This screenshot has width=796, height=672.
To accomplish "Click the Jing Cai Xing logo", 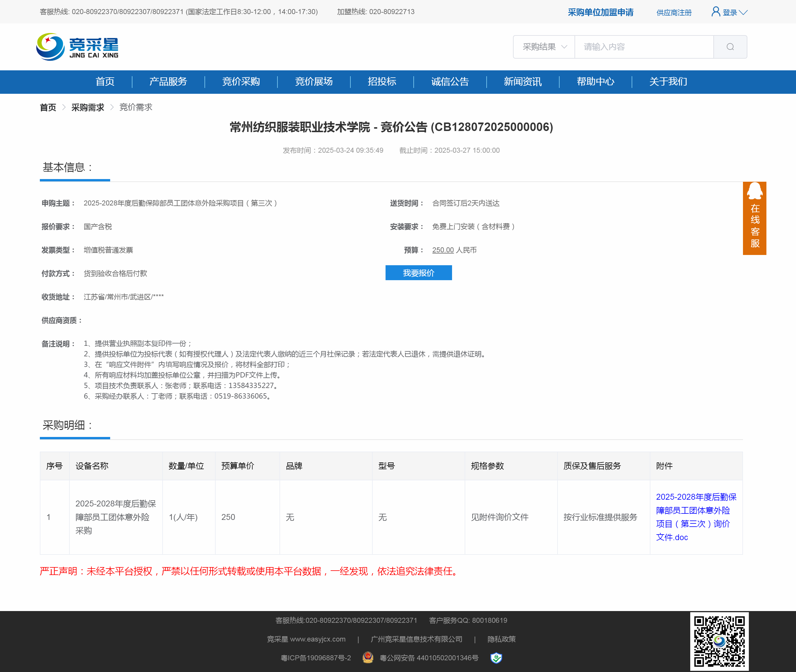I will pyautogui.click(x=77, y=47).
